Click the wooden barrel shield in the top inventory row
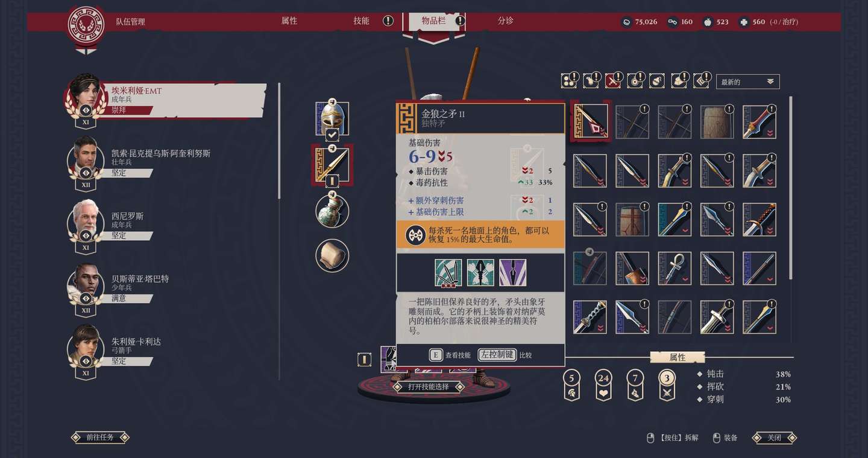Screen dimensions: 868x458 716,121
